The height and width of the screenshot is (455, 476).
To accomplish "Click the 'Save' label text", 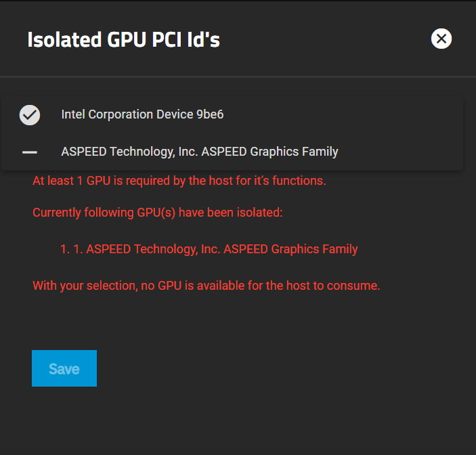I will [x=64, y=369].
